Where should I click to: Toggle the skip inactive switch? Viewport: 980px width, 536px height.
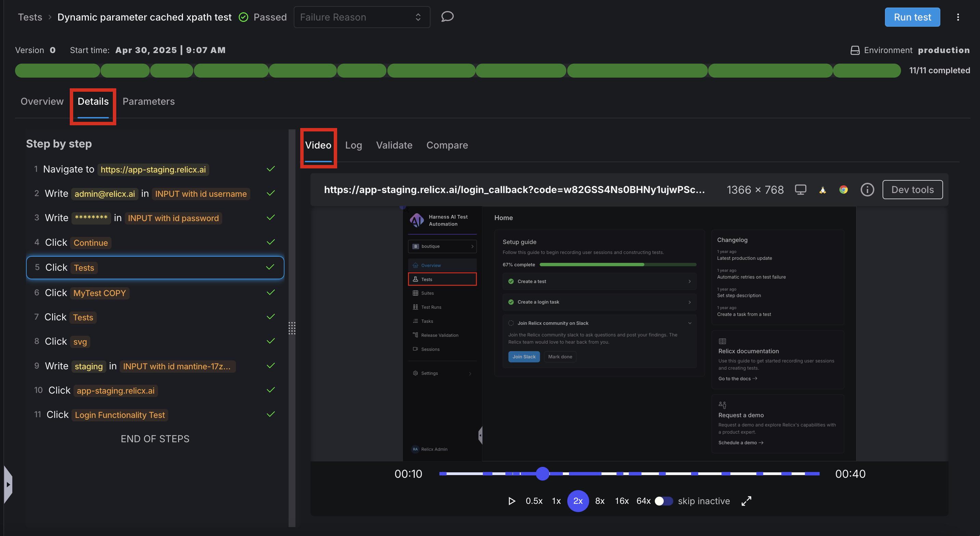pyautogui.click(x=663, y=501)
